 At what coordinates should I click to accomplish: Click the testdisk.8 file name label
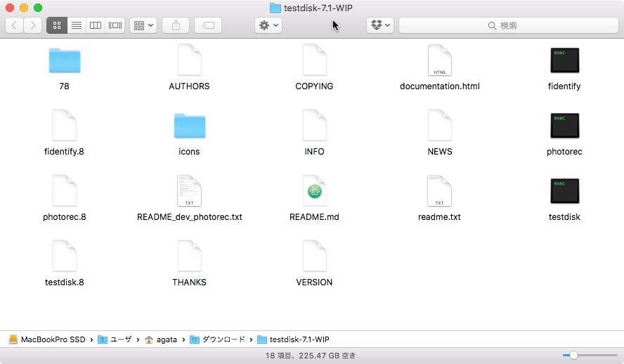65,282
